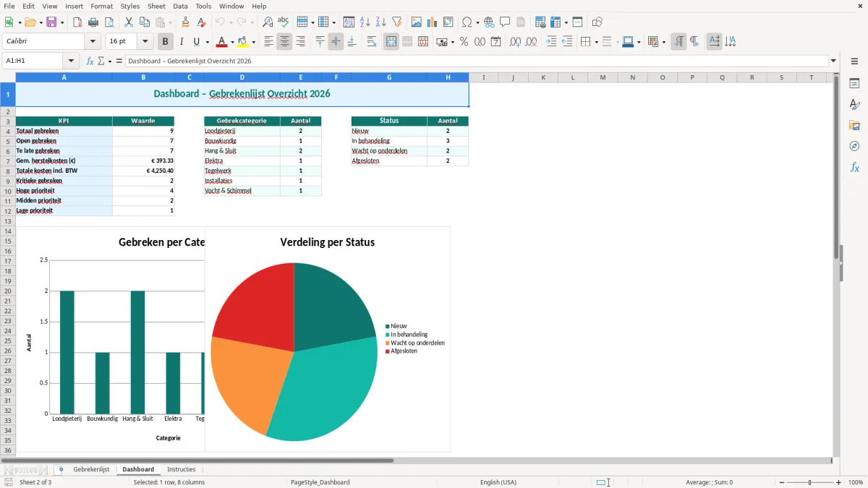Sort ascending A-Z icon

(x=365, y=22)
